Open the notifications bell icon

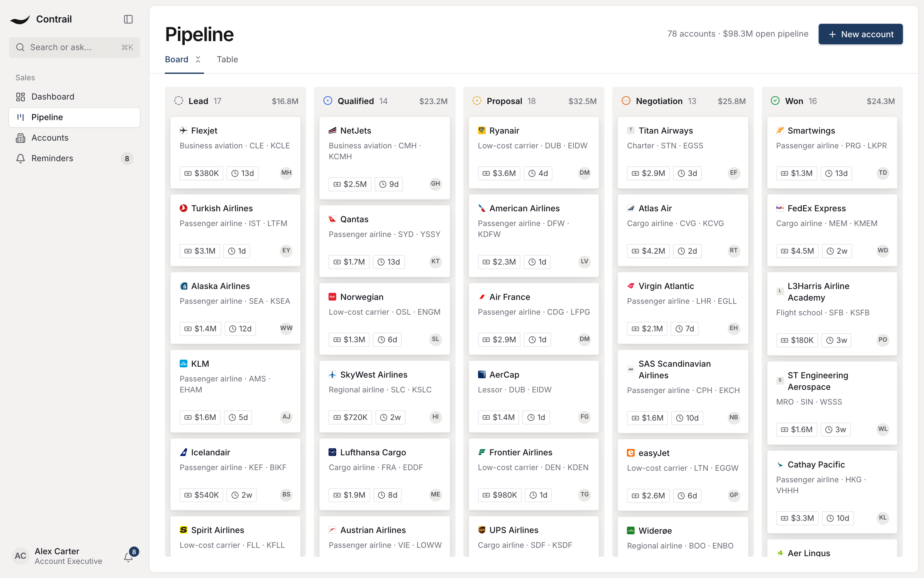tap(128, 557)
